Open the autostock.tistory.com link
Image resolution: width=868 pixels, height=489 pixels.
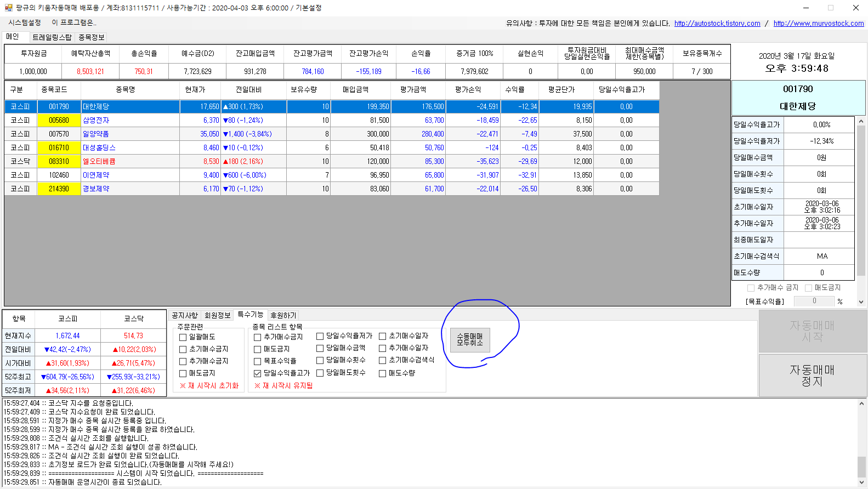pos(717,23)
